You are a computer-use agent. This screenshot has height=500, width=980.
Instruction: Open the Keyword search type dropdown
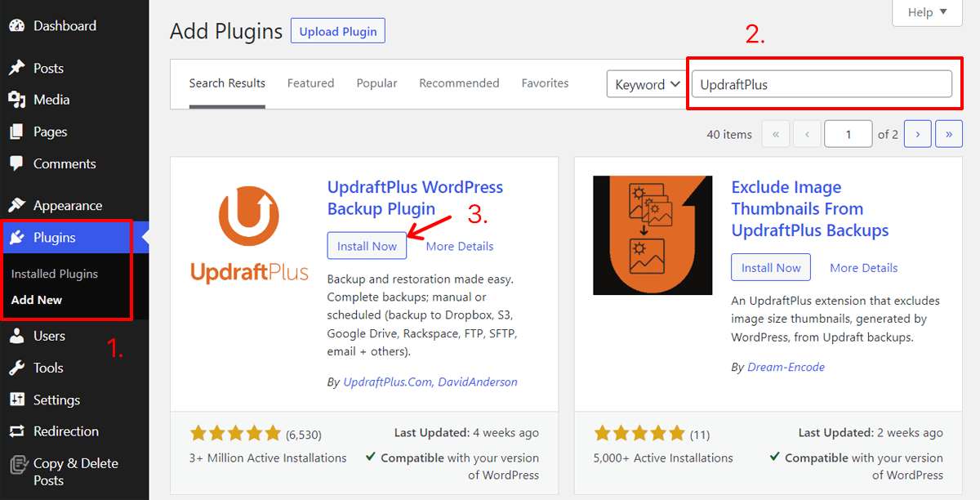[645, 84]
